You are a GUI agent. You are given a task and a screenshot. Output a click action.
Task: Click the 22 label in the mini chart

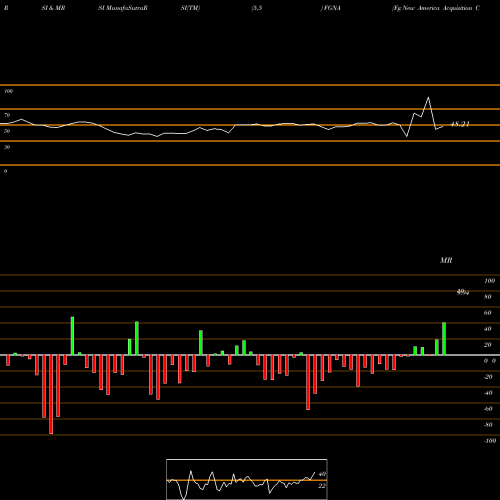pos(322,486)
